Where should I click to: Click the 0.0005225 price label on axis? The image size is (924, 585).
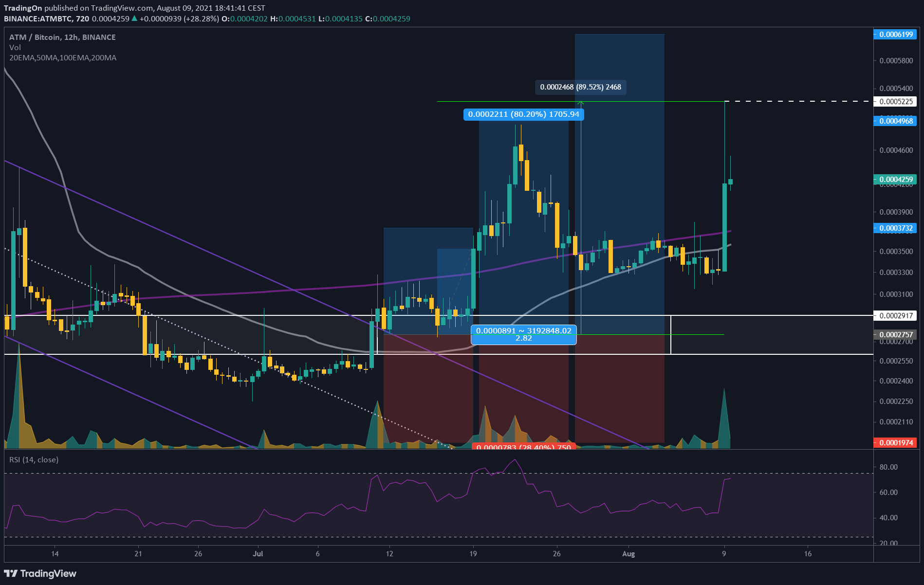click(895, 102)
